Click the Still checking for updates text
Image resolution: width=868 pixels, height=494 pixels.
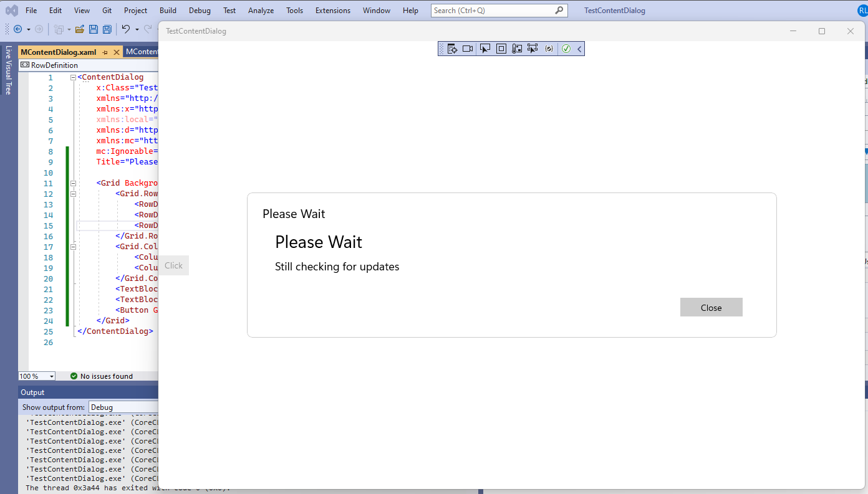(337, 267)
